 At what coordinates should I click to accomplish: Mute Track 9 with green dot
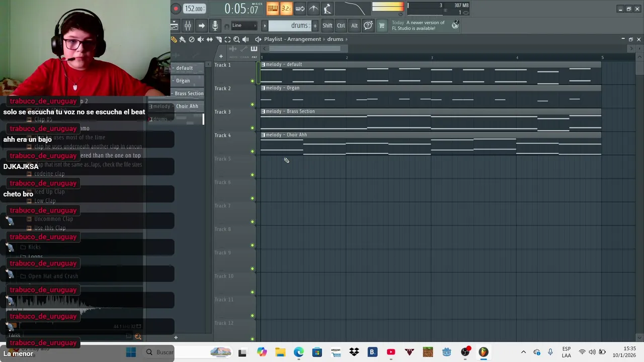click(253, 268)
